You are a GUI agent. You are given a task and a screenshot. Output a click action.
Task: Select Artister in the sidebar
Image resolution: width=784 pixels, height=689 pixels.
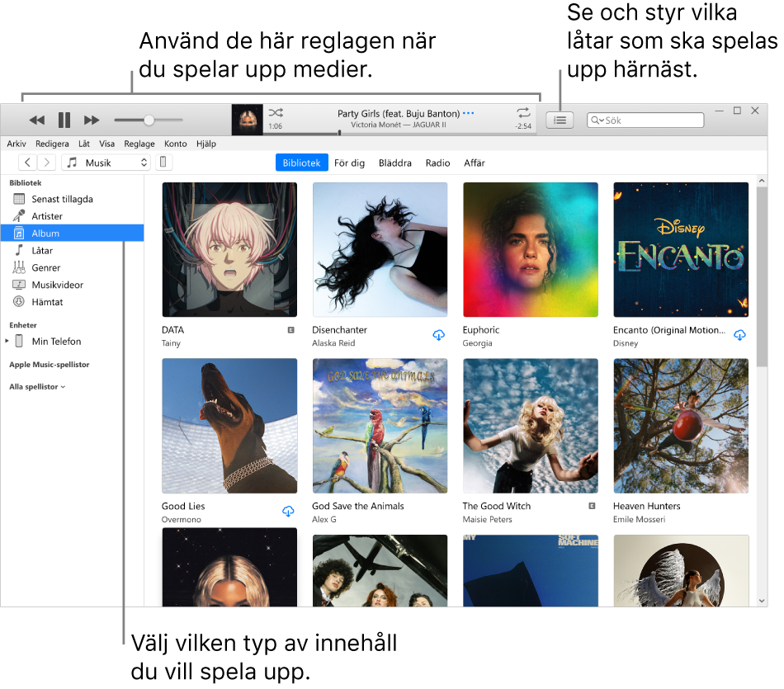[x=72, y=216]
